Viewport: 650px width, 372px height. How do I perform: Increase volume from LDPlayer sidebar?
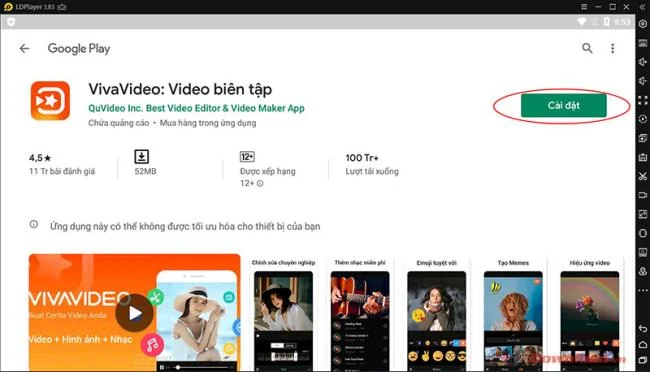click(x=643, y=62)
